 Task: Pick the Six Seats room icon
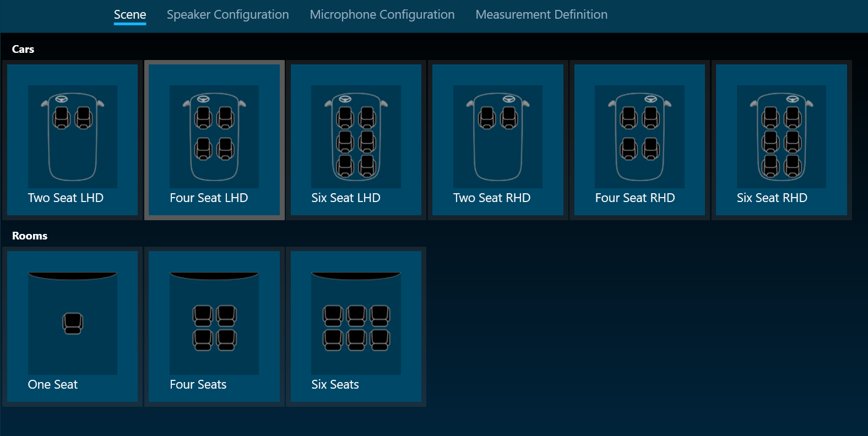coord(356,323)
